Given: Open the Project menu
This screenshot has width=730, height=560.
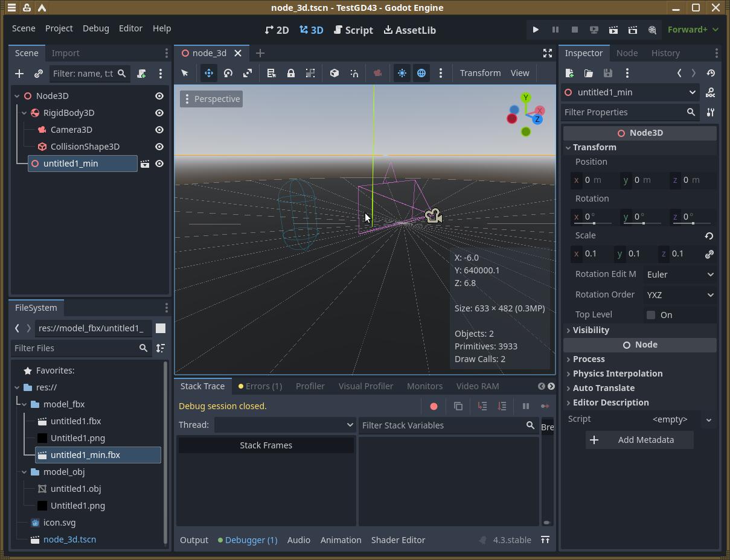Looking at the screenshot, I should pyautogui.click(x=59, y=28).
